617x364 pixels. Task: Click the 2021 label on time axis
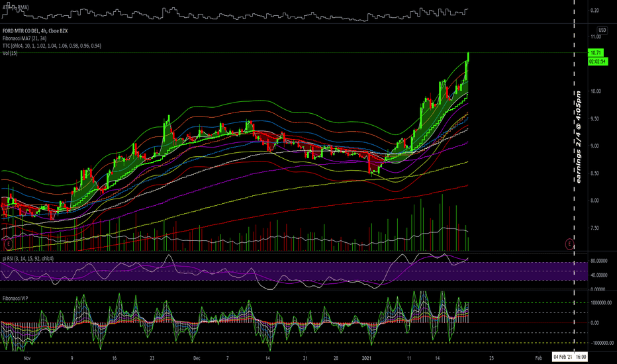tap(366, 359)
